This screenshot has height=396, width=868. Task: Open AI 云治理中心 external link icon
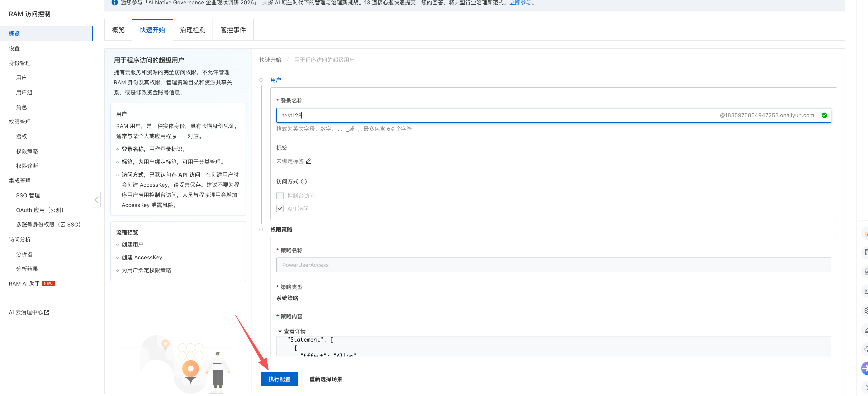pyautogui.click(x=47, y=313)
